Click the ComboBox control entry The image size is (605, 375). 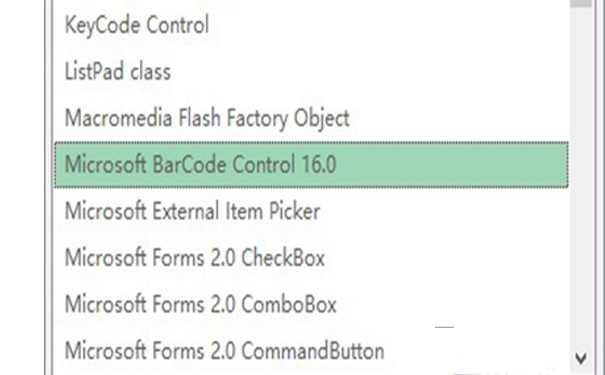coord(311,304)
